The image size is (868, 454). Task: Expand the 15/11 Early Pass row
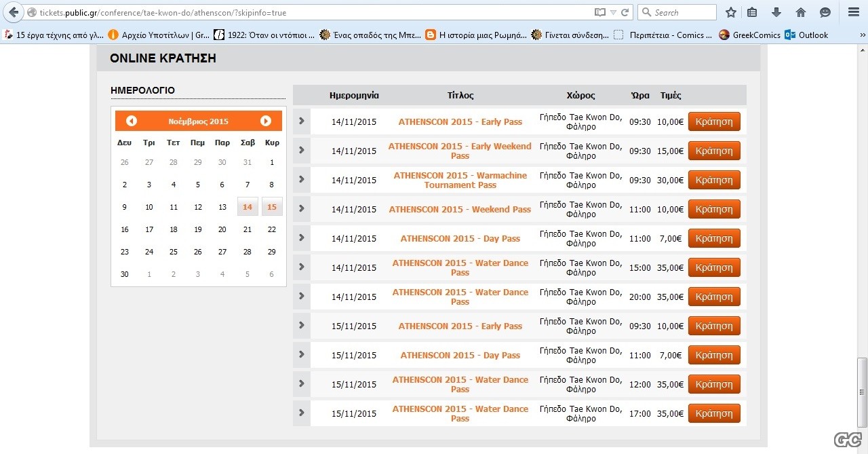tap(302, 326)
